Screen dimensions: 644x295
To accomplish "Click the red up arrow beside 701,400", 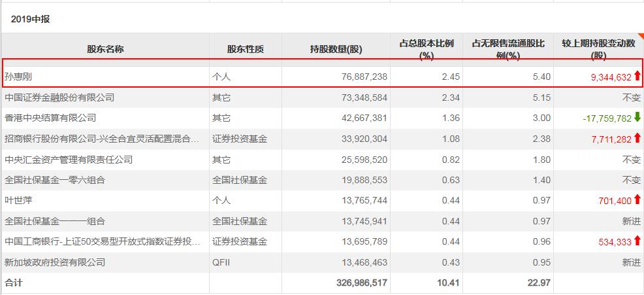I will click(x=637, y=200).
